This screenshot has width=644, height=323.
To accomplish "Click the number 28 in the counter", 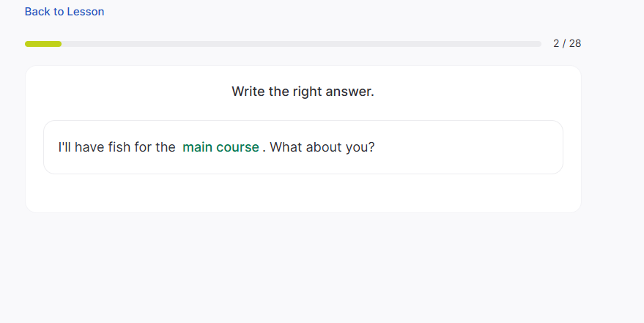I will tap(574, 43).
